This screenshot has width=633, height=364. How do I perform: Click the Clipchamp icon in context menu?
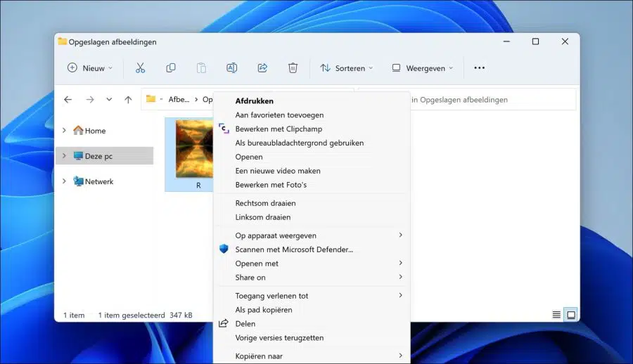224,129
